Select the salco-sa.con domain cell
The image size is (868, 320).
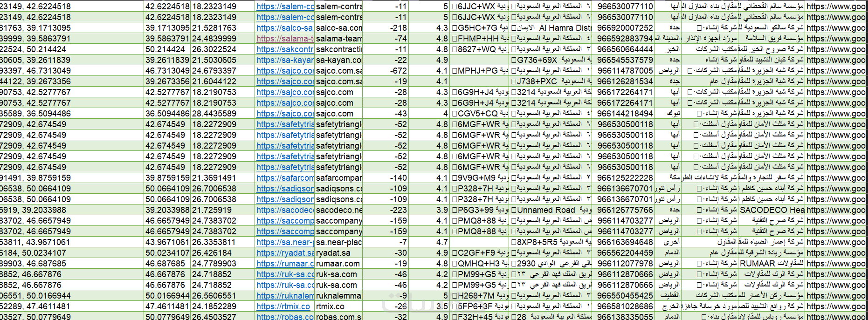339,28
